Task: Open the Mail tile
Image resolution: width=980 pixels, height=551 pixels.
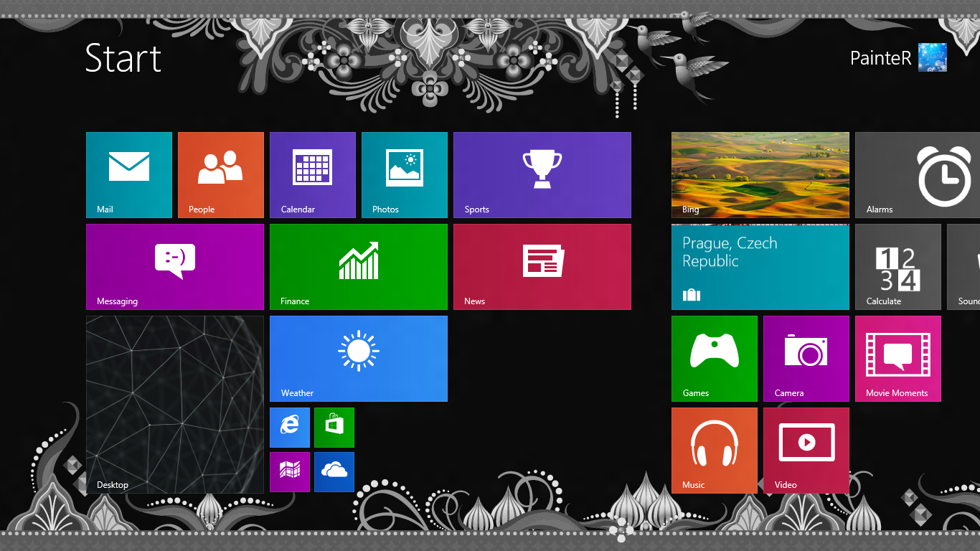Action: (129, 174)
